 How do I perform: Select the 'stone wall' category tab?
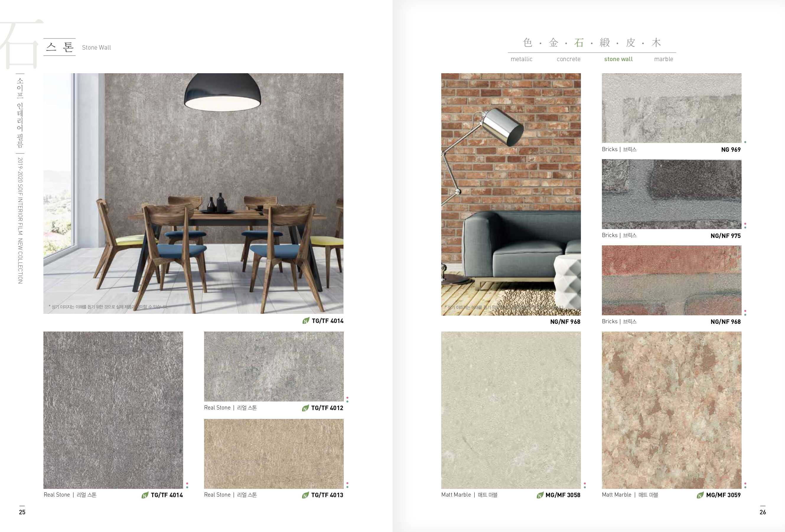pos(618,59)
